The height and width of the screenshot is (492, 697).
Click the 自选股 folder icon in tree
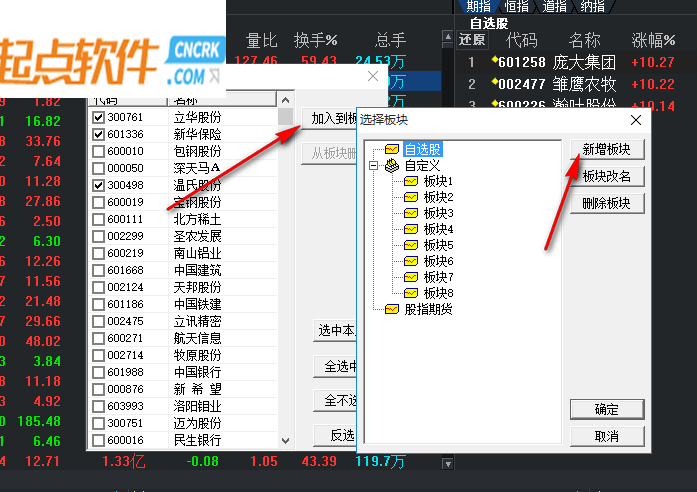(392, 149)
